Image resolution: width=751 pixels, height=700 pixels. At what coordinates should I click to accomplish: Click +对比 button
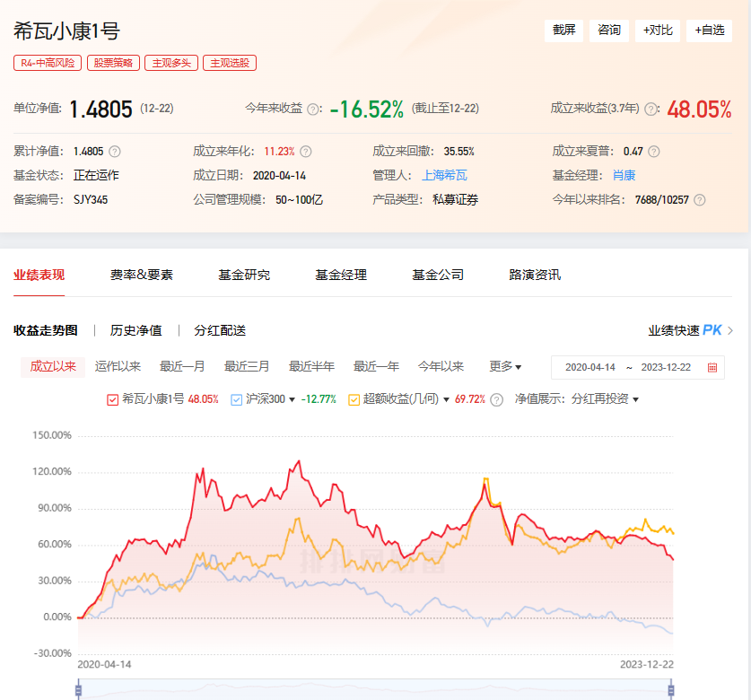[x=658, y=31]
